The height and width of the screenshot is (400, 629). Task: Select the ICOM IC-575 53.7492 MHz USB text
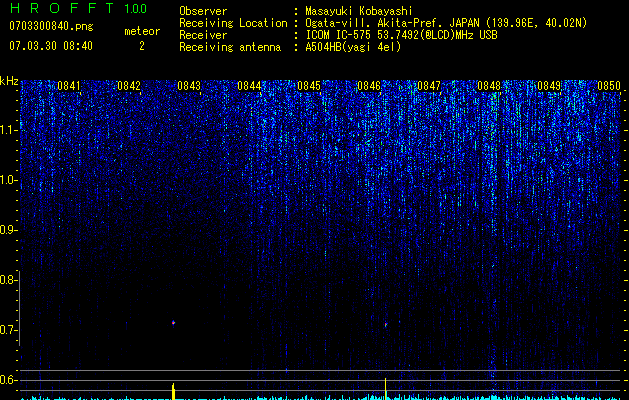[402, 35]
